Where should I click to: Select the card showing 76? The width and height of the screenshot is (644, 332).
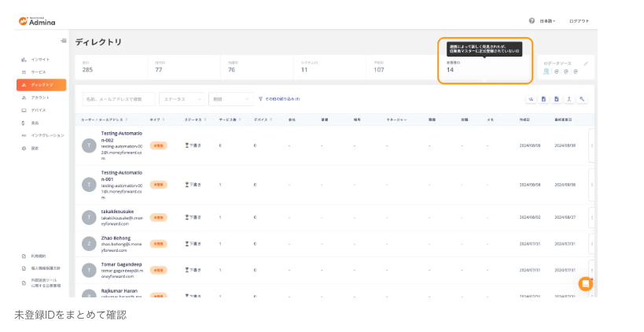257,67
